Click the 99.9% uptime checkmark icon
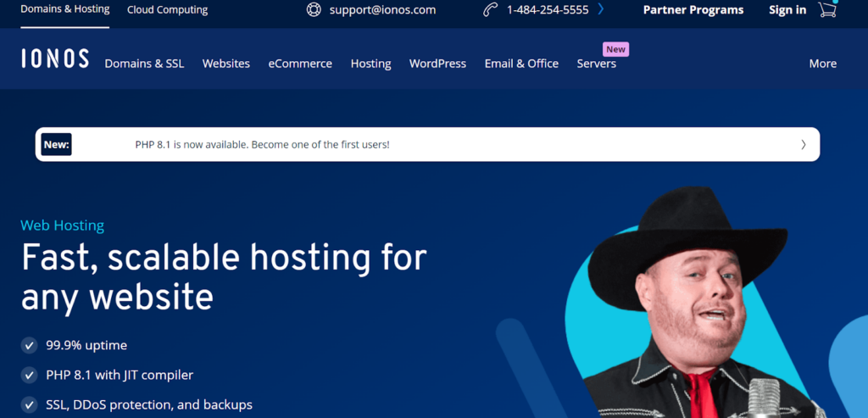 coord(29,345)
